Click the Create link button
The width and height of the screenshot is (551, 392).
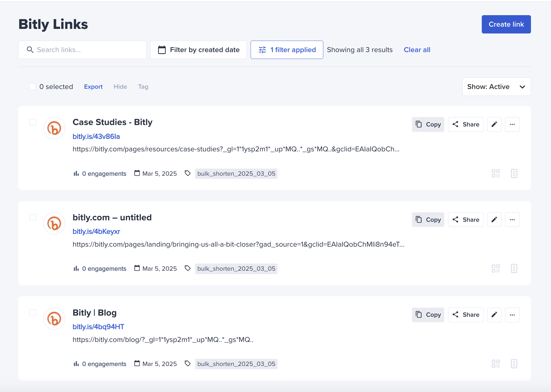click(506, 24)
